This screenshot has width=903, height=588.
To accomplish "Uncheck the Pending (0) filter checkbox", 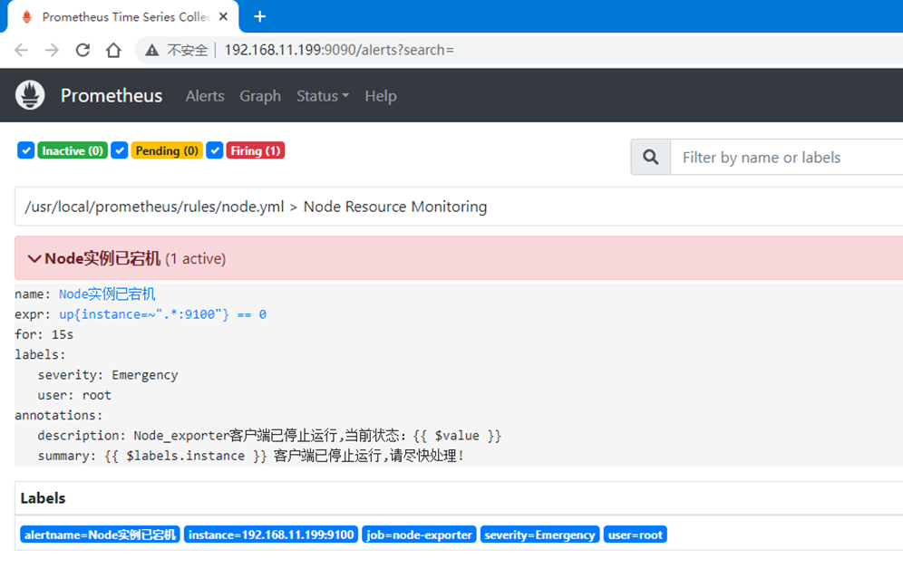I will (119, 150).
